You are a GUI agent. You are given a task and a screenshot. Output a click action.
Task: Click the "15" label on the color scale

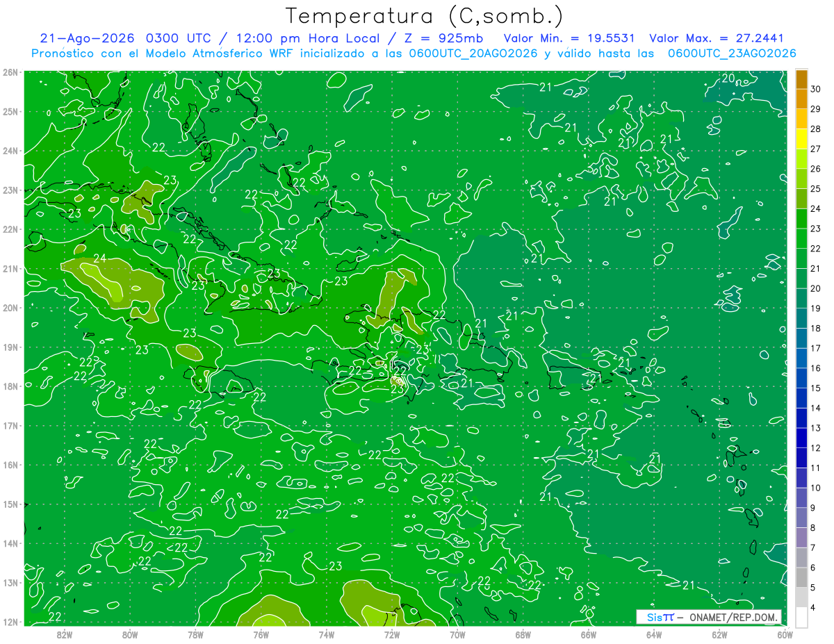[815, 388]
